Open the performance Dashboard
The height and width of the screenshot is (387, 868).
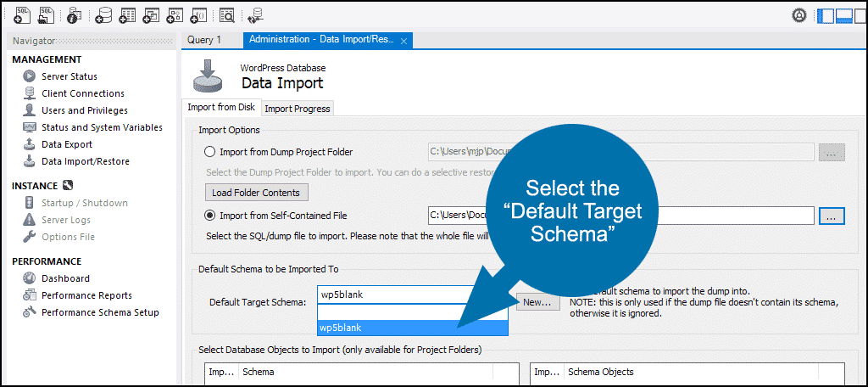[x=65, y=278]
